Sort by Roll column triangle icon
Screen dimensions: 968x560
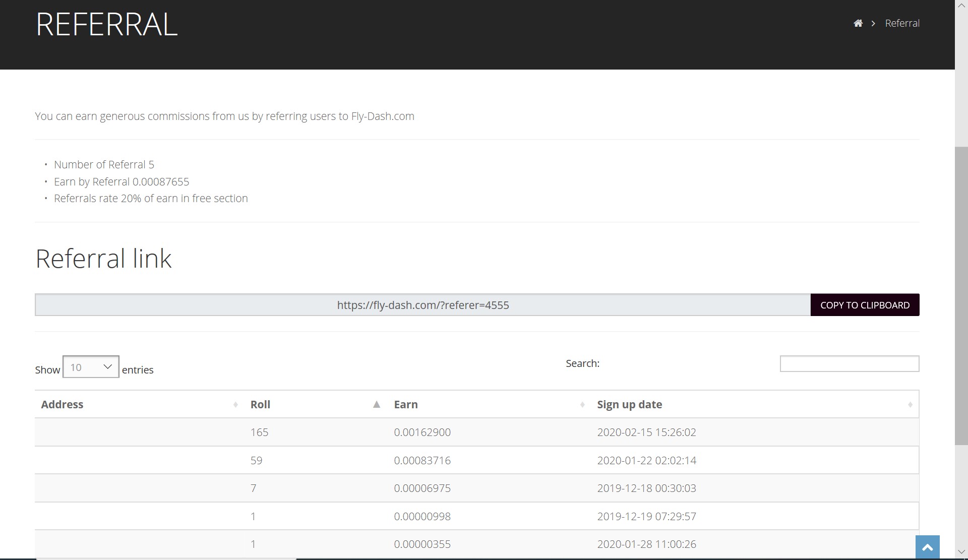click(x=376, y=404)
